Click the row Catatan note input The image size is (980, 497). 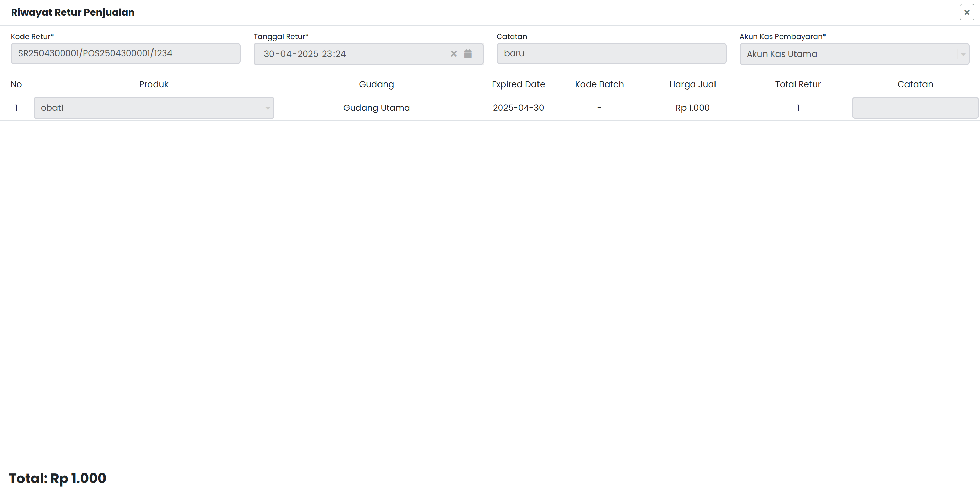915,108
